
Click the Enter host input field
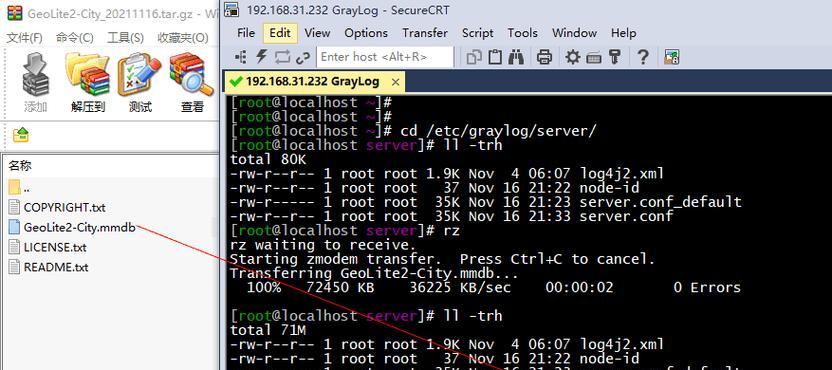pos(385,56)
